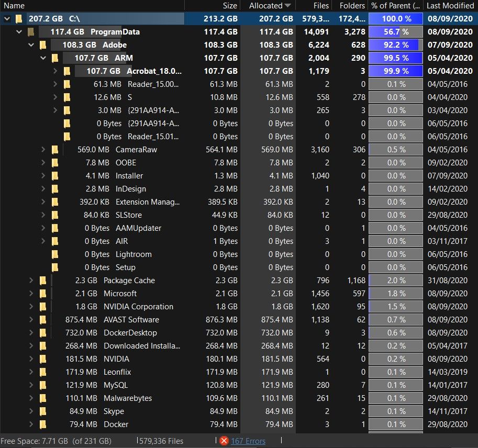Image resolution: width=478 pixels, height=448 pixels.
Task: Sort by the Size column header
Action: point(213,5)
